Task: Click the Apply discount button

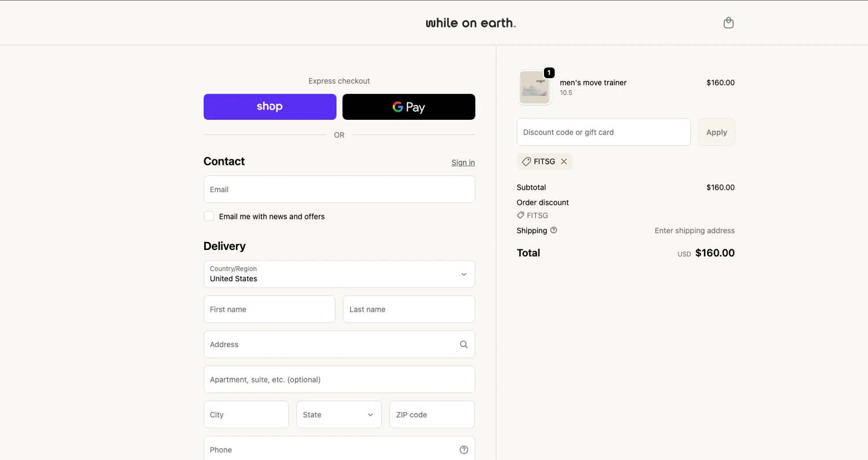Action: 716,132
